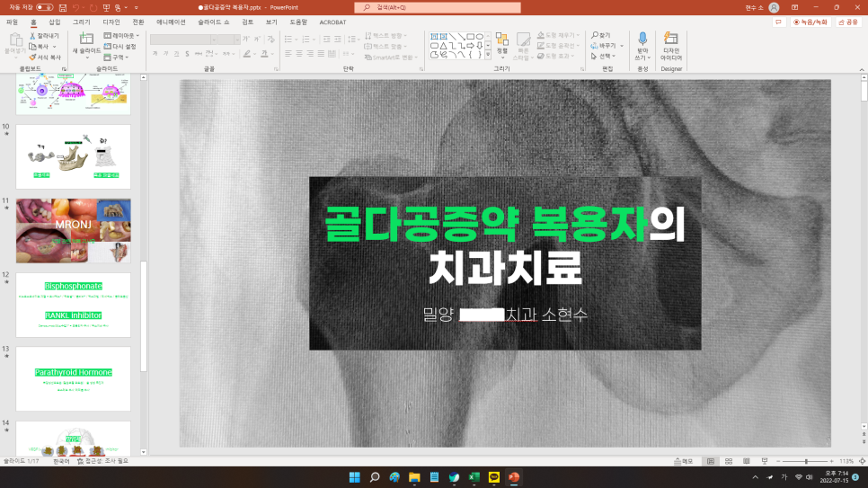868x488 pixels.
Task: Switch to the 디자인 design tab
Action: point(111,22)
